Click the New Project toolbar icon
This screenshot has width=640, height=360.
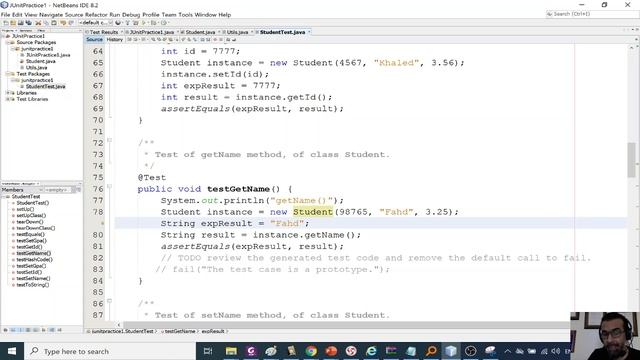click(13, 23)
